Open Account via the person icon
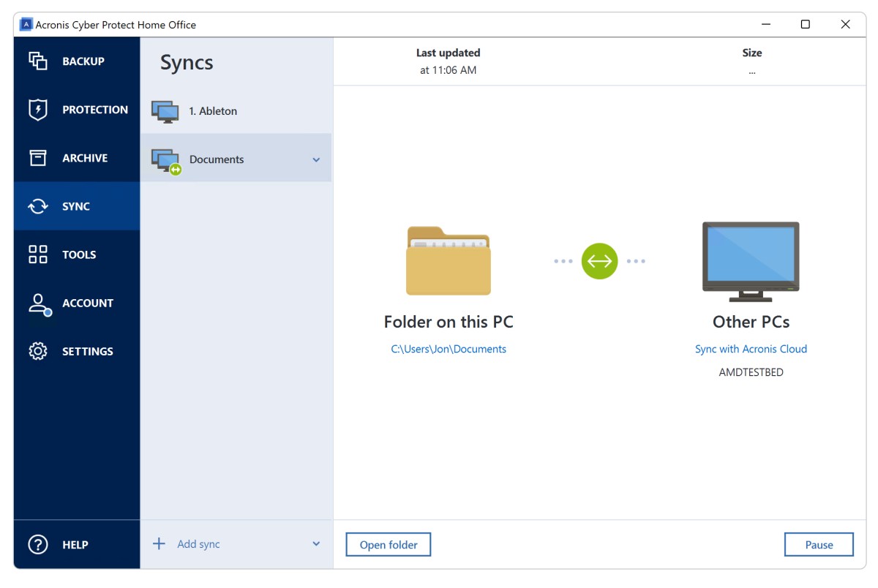The width and height of the screenshot is (878, 588). coord(38,304)
